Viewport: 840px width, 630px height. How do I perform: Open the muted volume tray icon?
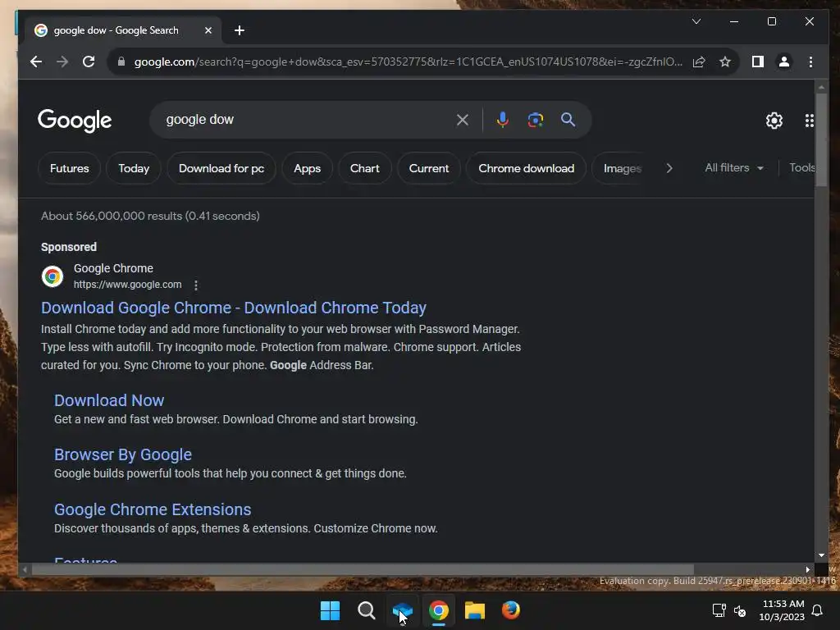(x=740, y=610)
